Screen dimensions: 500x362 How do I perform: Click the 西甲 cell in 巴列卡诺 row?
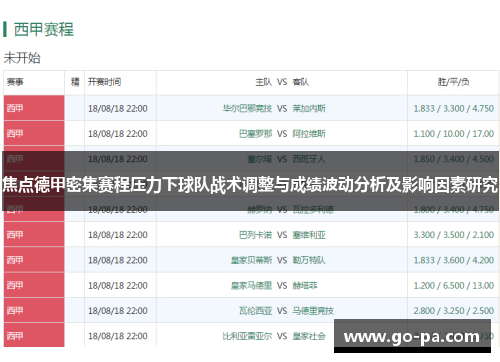[x=34, y=235]
